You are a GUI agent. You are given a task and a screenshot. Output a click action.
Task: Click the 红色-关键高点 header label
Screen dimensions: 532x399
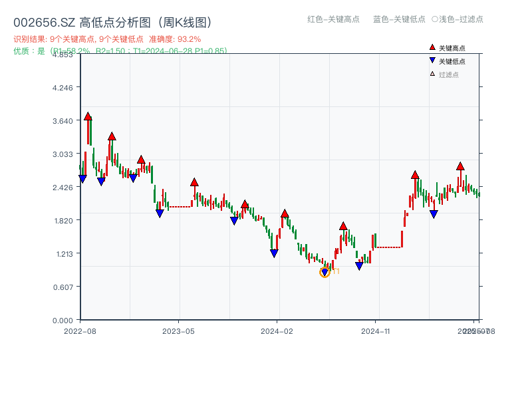[x=332, y=19]
